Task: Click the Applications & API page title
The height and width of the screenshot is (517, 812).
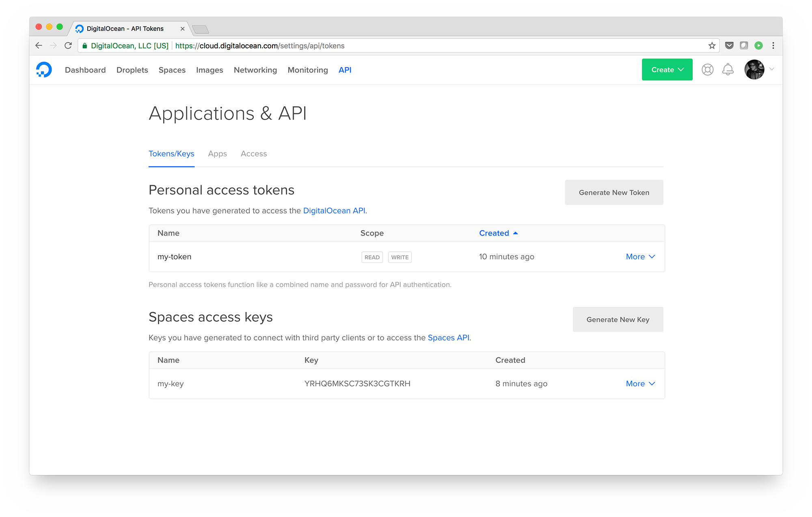Action: (x=228, y=113)
